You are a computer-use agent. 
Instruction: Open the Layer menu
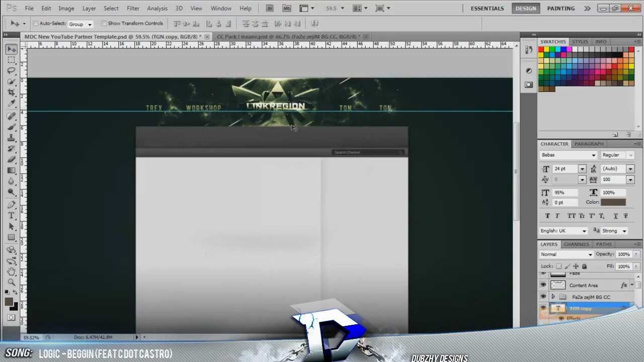point(89,9)
